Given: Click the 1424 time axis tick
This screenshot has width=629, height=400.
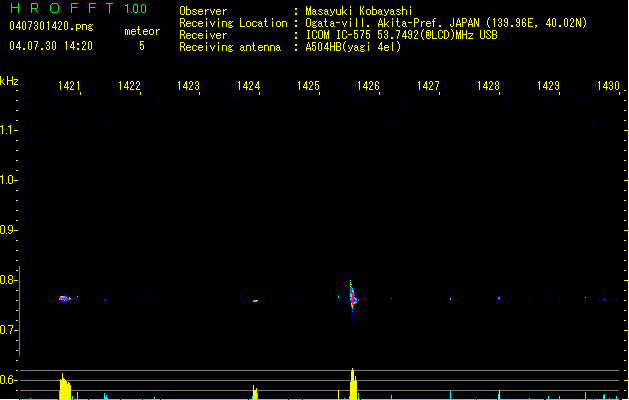Looking at the screenshot, I should point(249,86).
